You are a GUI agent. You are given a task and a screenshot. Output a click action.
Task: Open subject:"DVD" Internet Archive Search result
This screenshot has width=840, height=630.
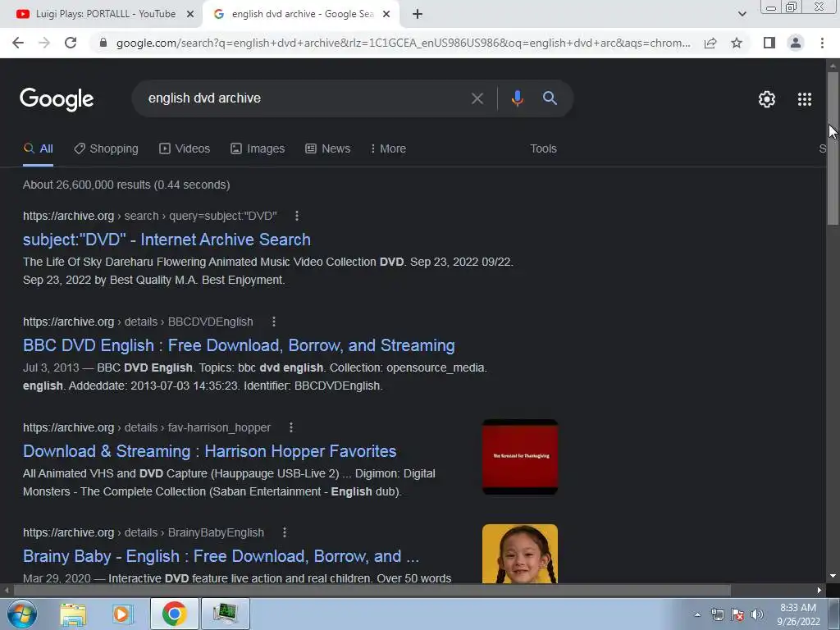[x=167, y=240]
